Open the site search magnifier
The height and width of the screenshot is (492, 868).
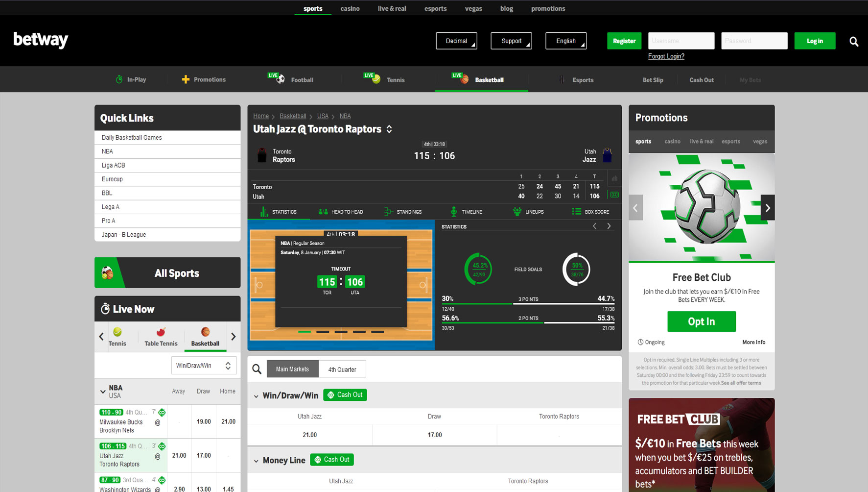854,42
